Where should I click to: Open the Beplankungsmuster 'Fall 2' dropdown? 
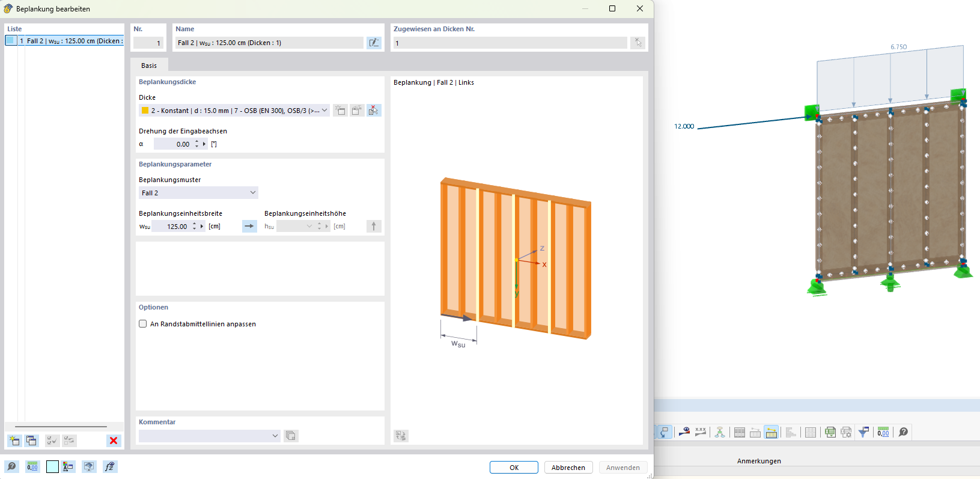[253, 193]
